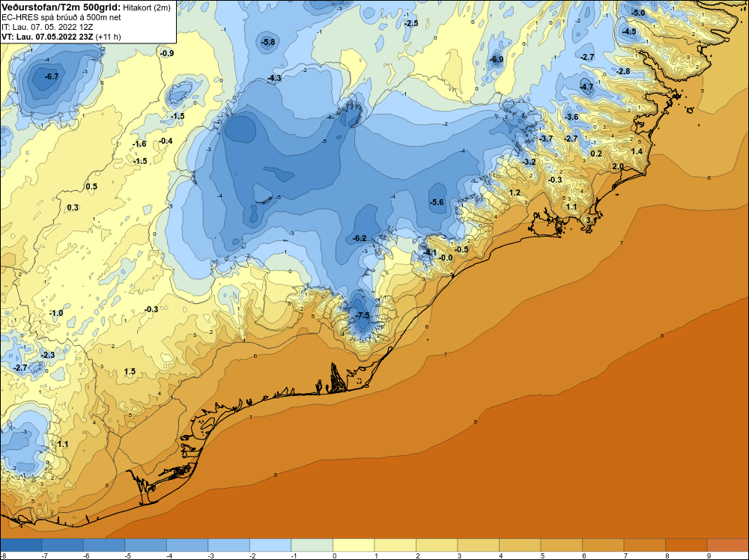Click the '-0.9' temperature value

point(167,53)
